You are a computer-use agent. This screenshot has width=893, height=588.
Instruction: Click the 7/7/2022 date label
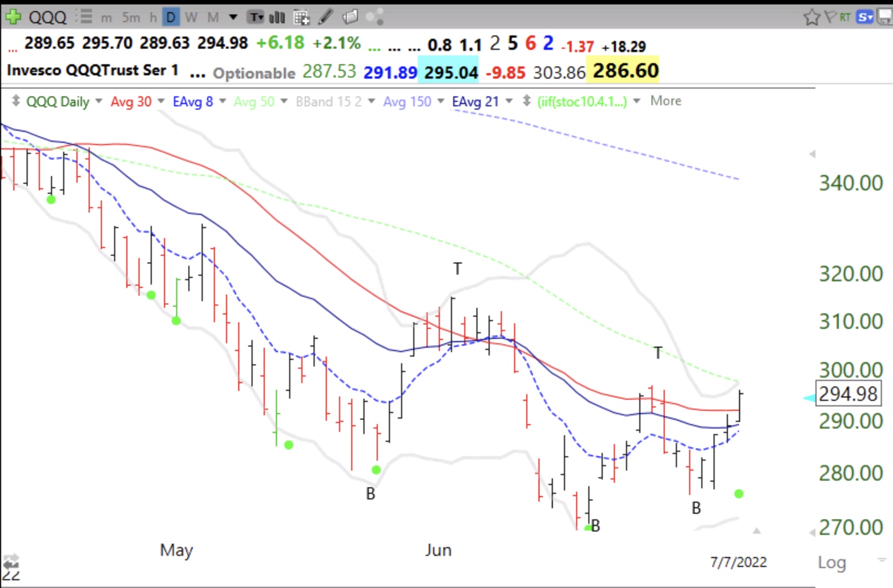coord(738,562)
